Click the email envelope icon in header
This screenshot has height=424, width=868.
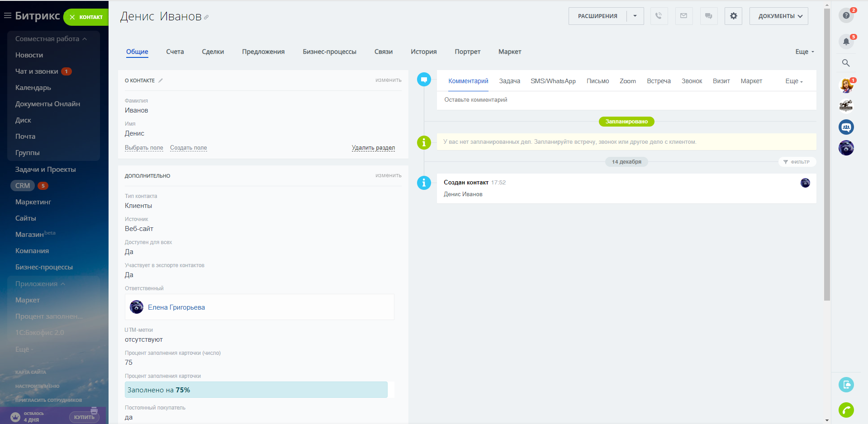(x=683, y=16)
